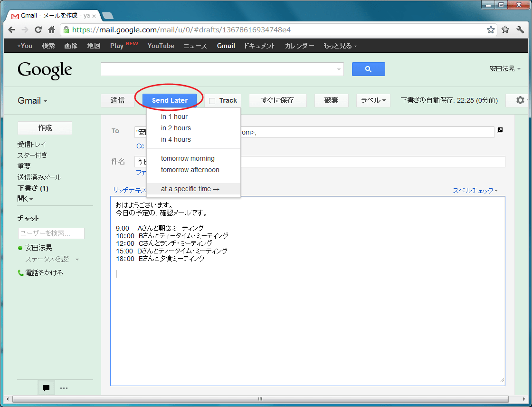The height and width of the screenshot is (407, 532).
Task: Click the green phone call icon
Action: pos(20,273)
